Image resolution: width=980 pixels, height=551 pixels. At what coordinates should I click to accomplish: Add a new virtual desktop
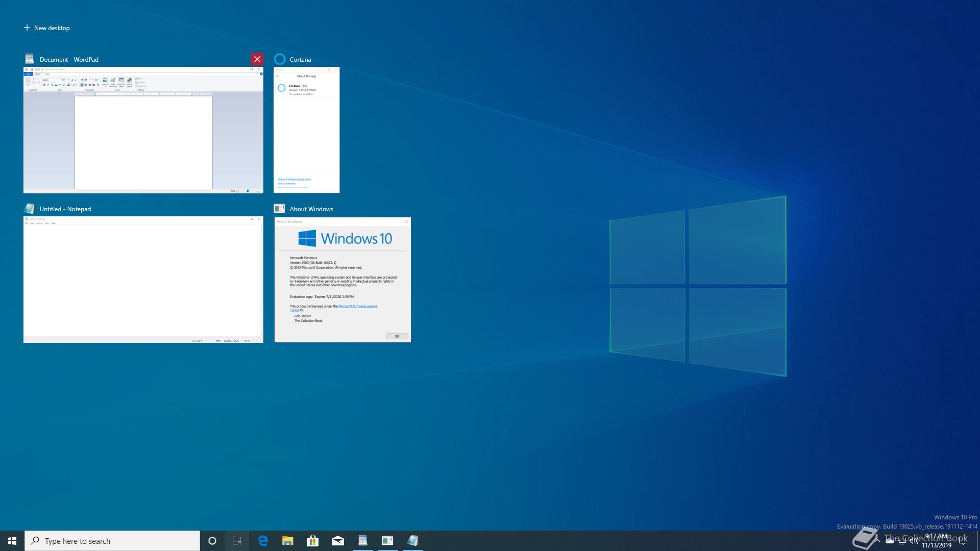[x=46, y=28]
